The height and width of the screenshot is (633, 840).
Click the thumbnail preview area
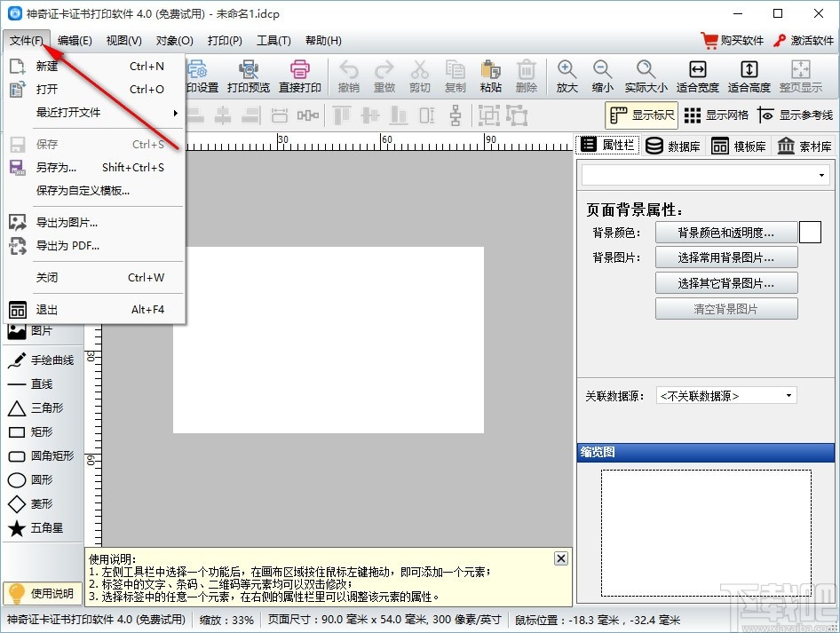coord(706,533)
